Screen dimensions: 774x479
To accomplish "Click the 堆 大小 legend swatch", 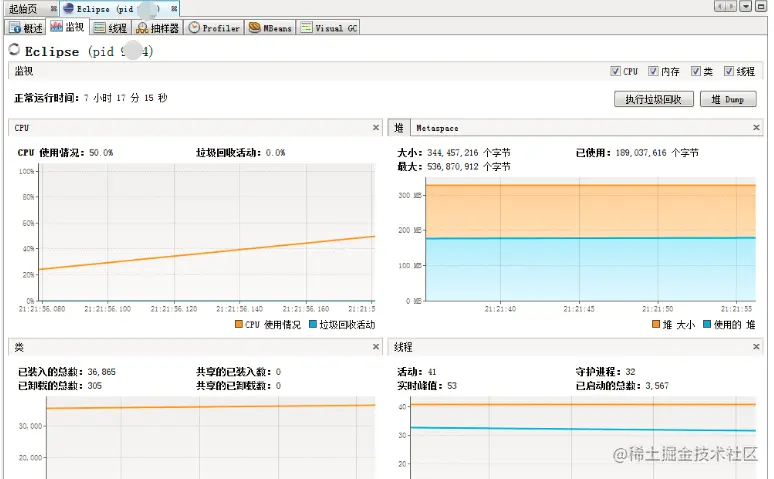I will [656, 324].
